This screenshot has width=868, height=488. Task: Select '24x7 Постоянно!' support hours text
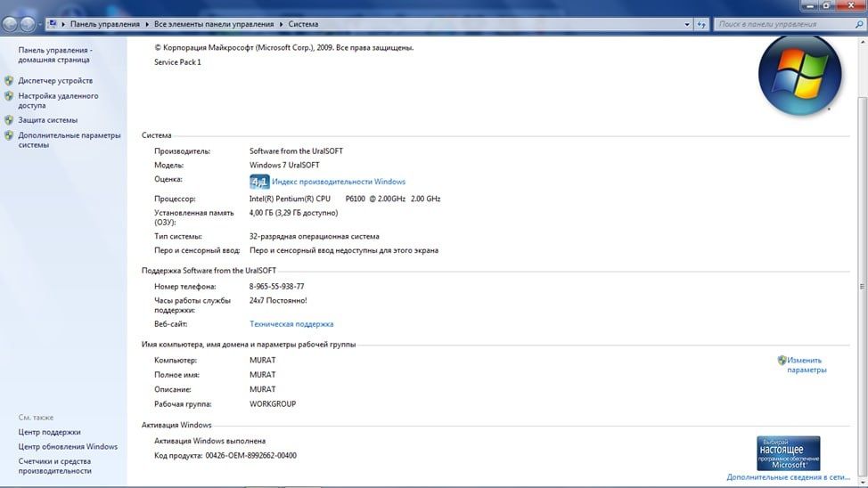click(278, 300)
